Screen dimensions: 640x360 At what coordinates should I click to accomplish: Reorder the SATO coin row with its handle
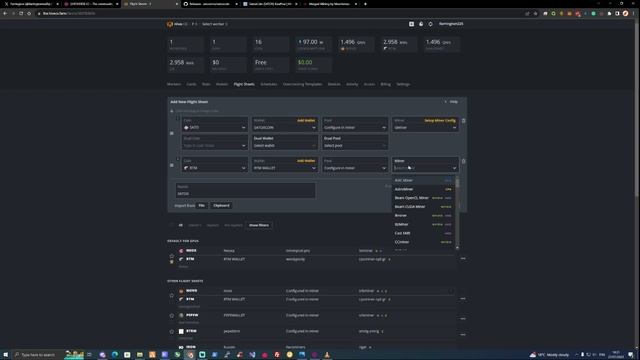[x=171, y=133]
